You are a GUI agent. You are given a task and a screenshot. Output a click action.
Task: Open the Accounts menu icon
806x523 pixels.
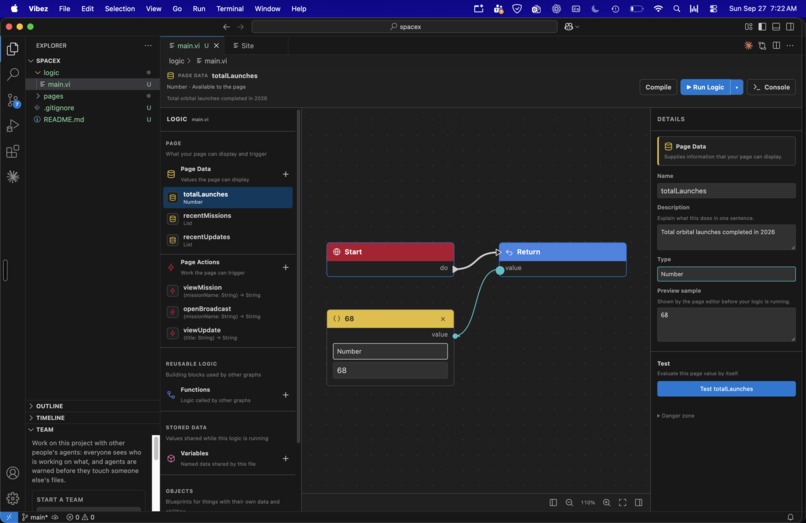[13, 473]
